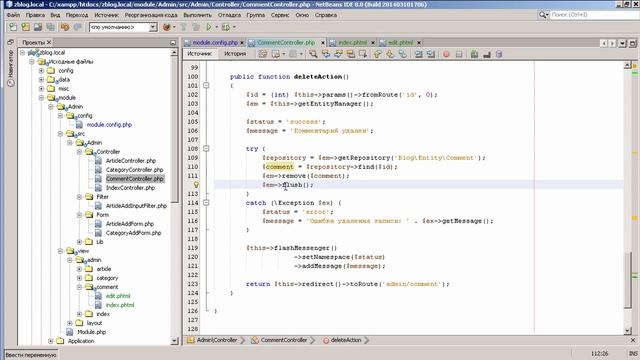Collapse the catch block fold at line 114

pos(206,203)
